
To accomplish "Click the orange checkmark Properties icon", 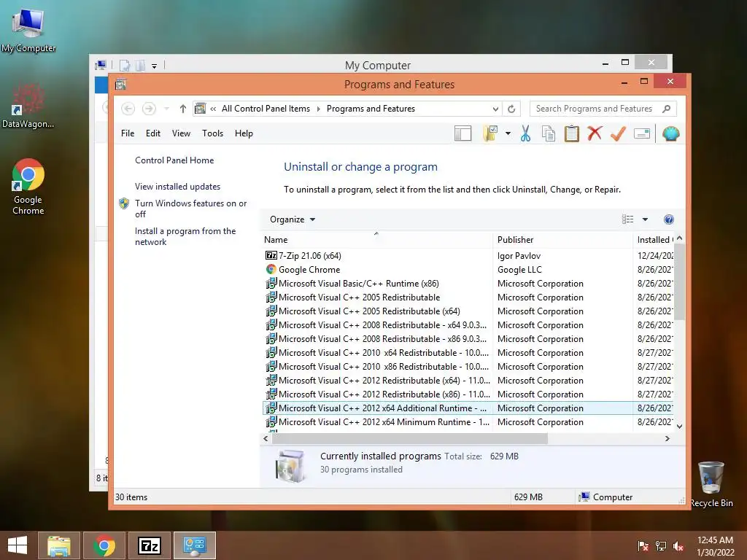I will 618,134.
